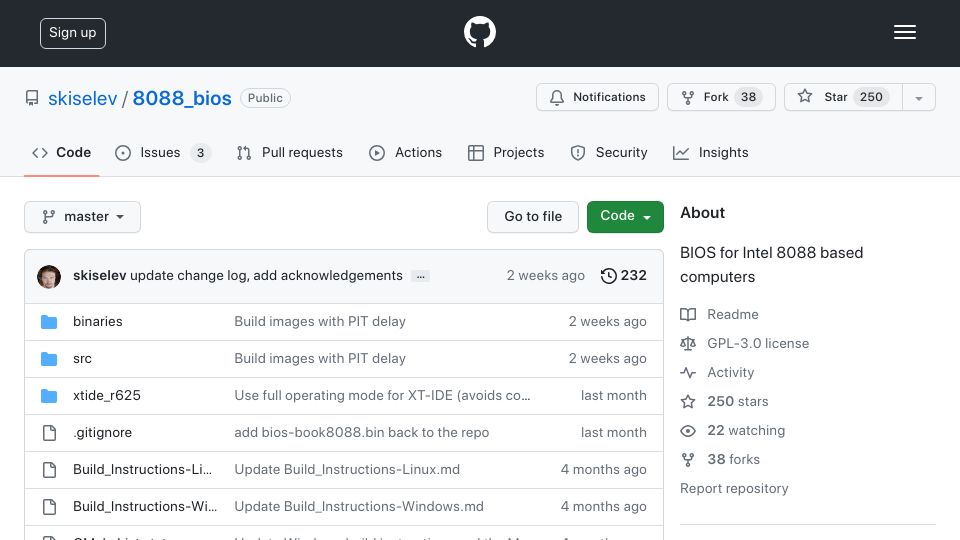Image resolution: width=960 pixels, height=540 pixels.
Task: Open the skiselev owner profile link
Action: click(83, 98)
